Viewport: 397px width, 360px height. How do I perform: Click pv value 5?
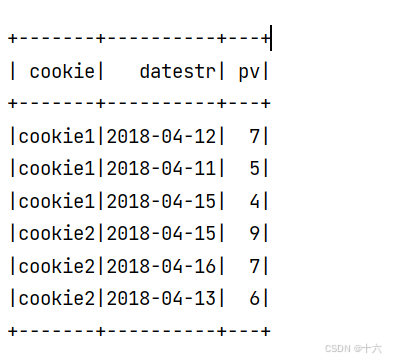[255, 168]
